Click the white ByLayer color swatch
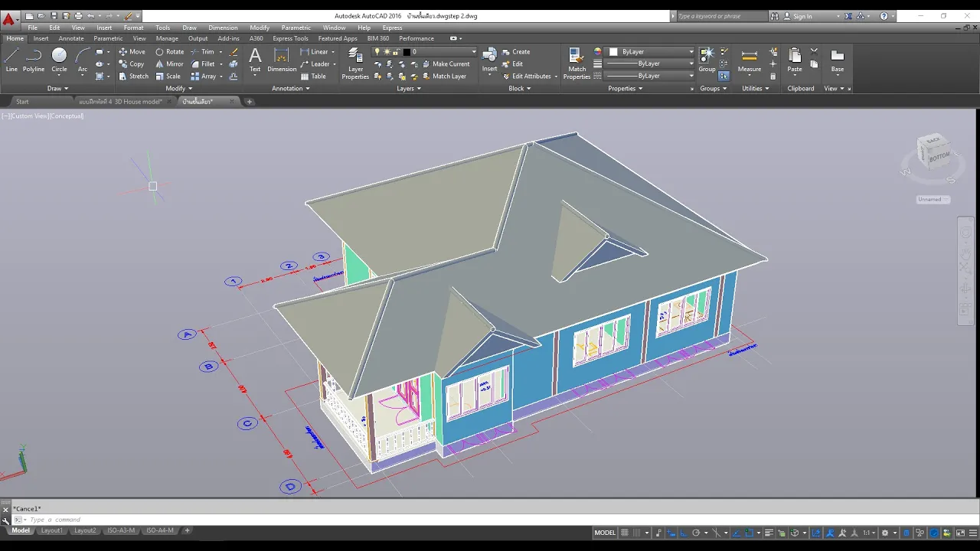This screenshot has height=551, width=980. coord(613,52)
